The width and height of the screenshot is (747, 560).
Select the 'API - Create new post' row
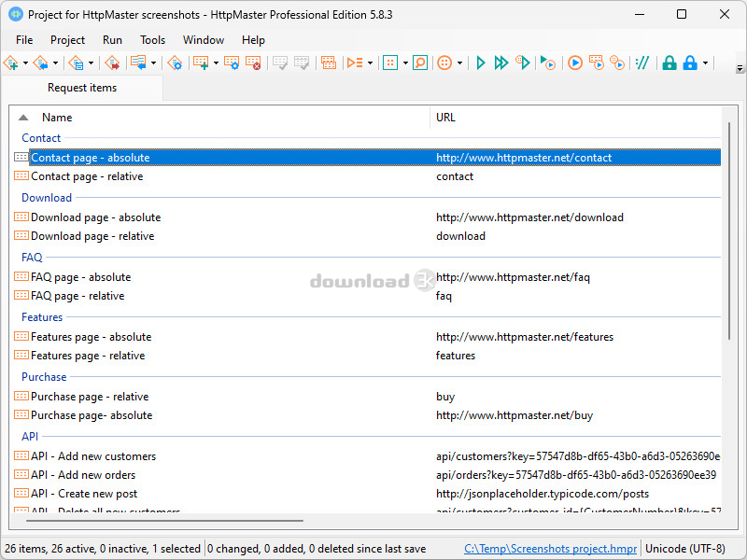pyautogui.click(x=367, y=494)
